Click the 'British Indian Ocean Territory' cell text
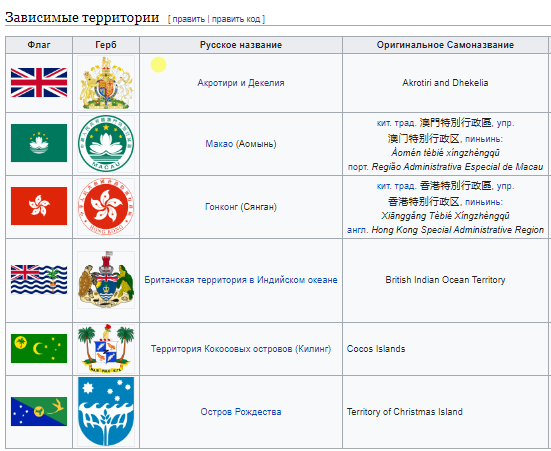 click(x=445, y=280)
